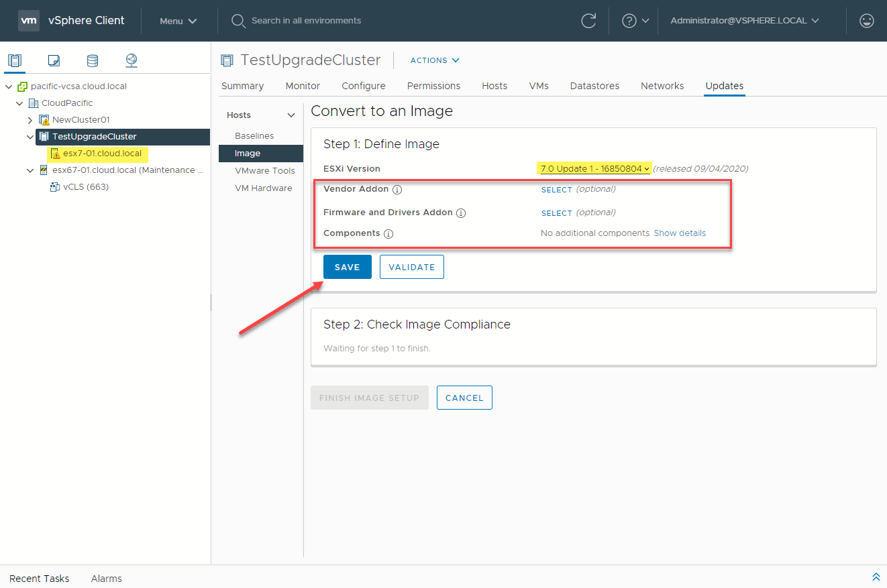Switch to the Permissions tab
887x588 pixels.
point(433,86)
